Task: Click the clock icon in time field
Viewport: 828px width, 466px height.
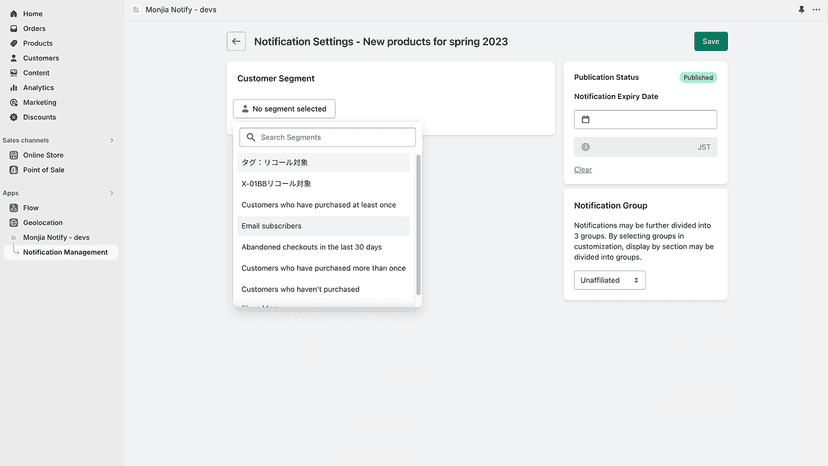Action: point(586,147)
